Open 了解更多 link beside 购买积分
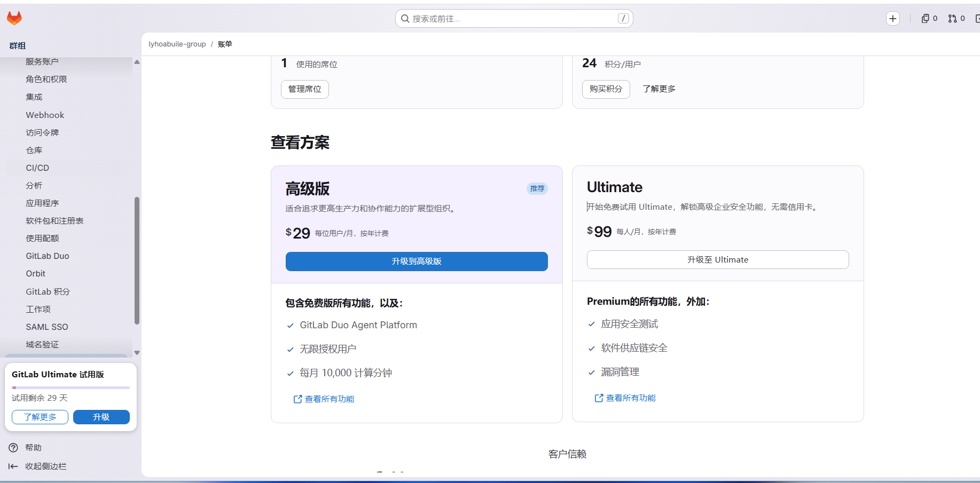 [659, 89]
